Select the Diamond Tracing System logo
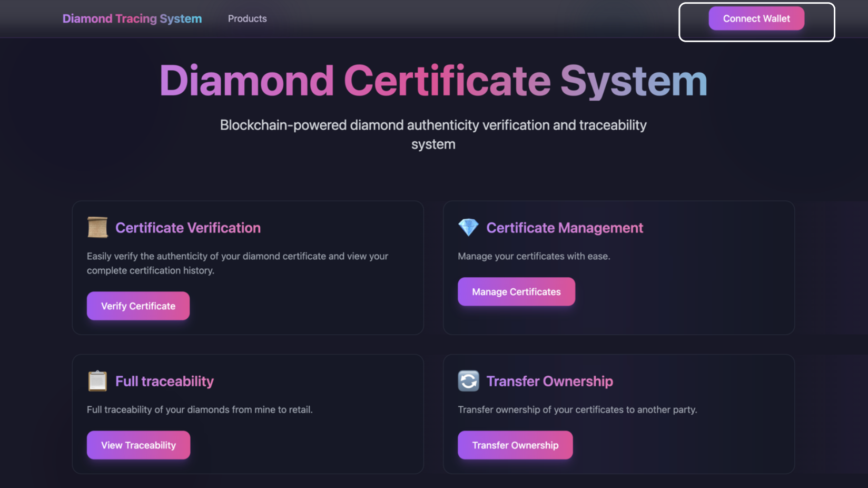 (x=132, y=18)
